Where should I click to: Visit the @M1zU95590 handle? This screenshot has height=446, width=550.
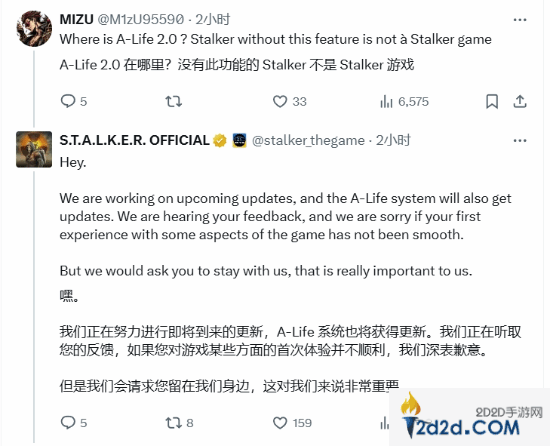tap(140, 19)
